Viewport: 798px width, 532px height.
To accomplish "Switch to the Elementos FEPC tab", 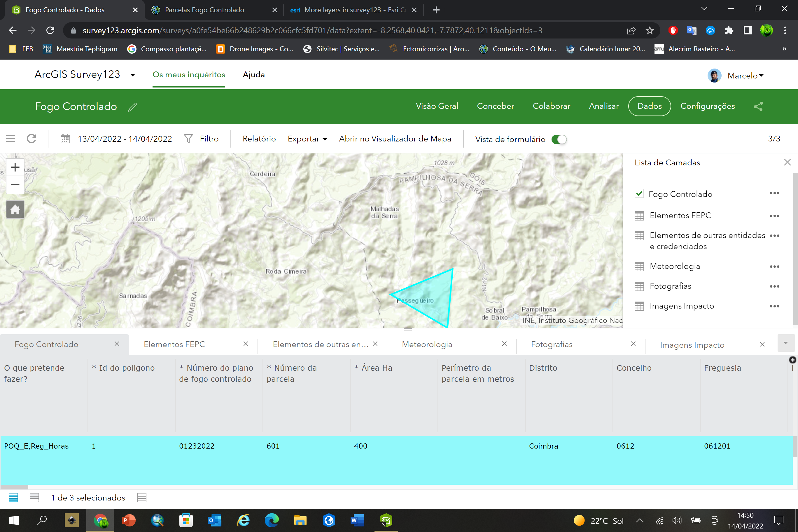I will 174,344.
